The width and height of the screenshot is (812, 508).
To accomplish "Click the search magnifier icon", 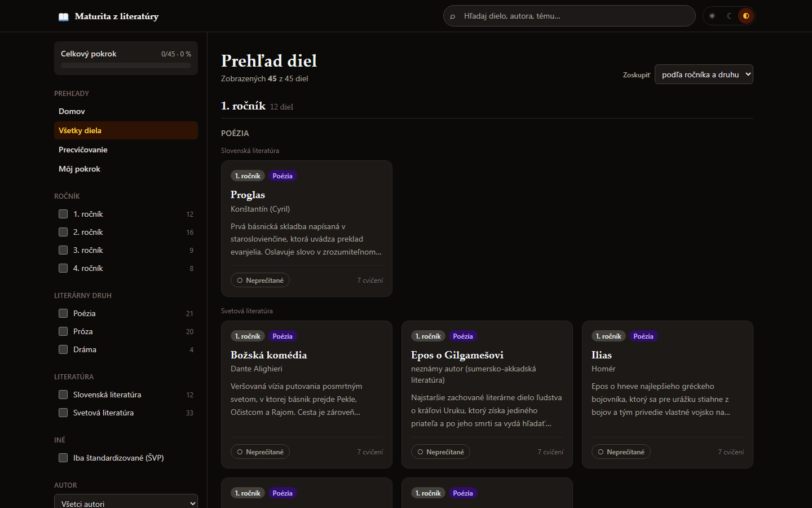I will 452,16.
